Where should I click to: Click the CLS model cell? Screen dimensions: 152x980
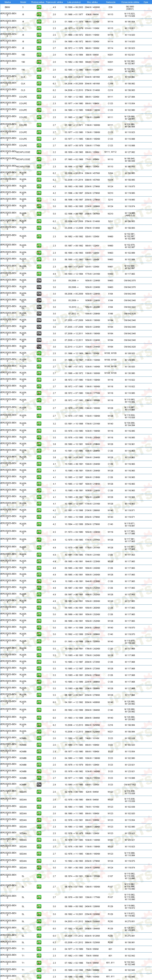point(23,90)
